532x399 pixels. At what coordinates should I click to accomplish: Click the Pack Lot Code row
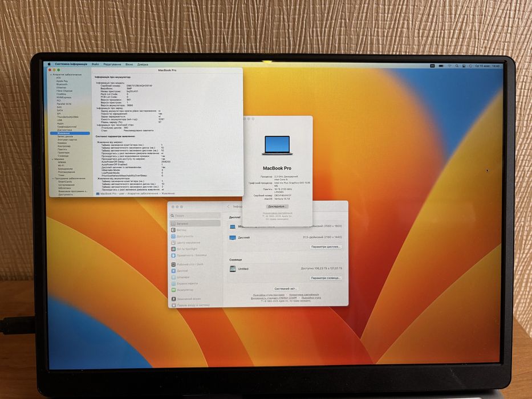coord(115,94)
